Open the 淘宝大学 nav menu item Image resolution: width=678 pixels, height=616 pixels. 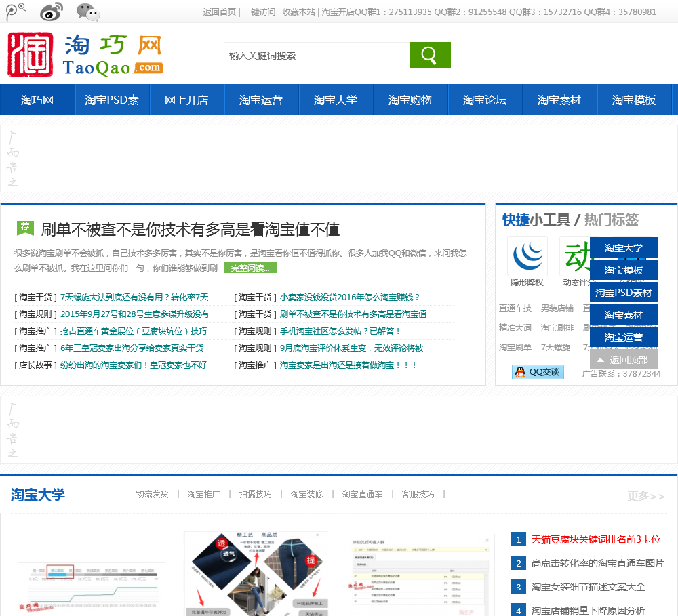(336, 100)
